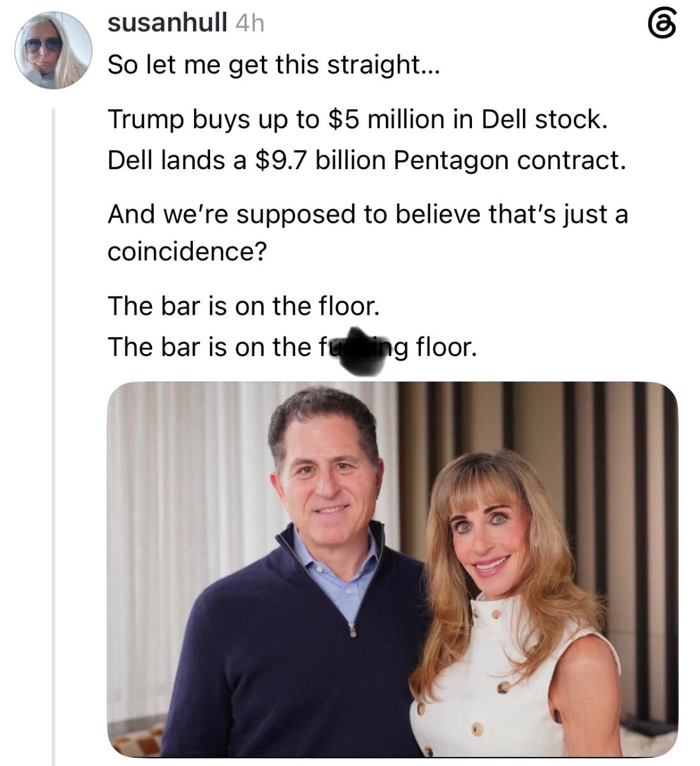Viewport: 700px width, 766px height.
Task: Click the 'just a coincidence?' paragraph
Action: pos(368,232)
